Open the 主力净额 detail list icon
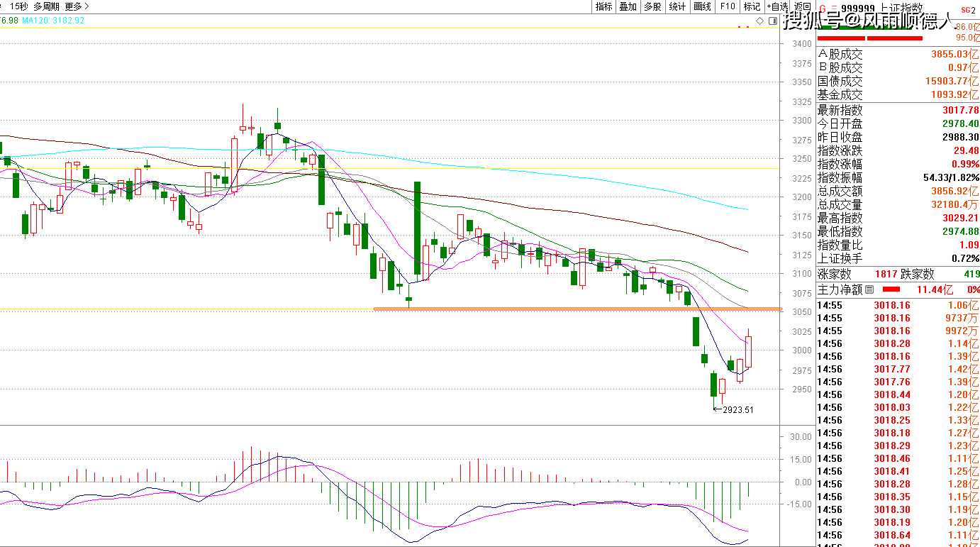980x547 pixels. [869, 289]
